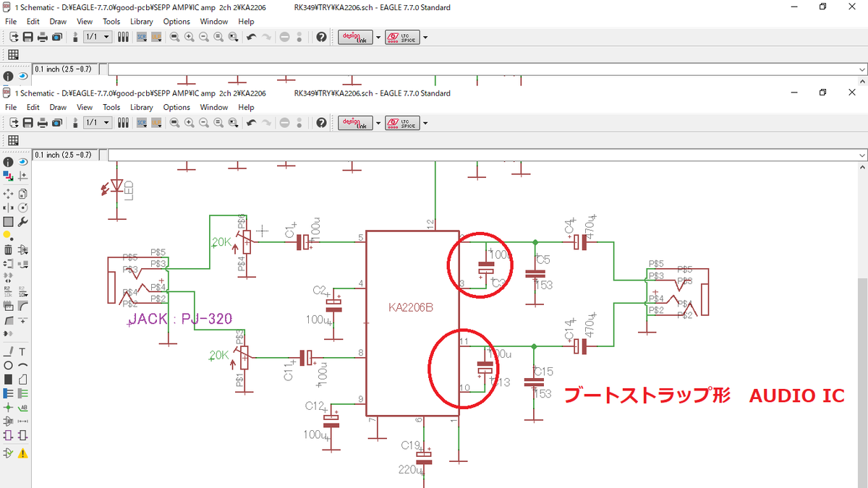Click LTspice button in back window

pos(403,37)
